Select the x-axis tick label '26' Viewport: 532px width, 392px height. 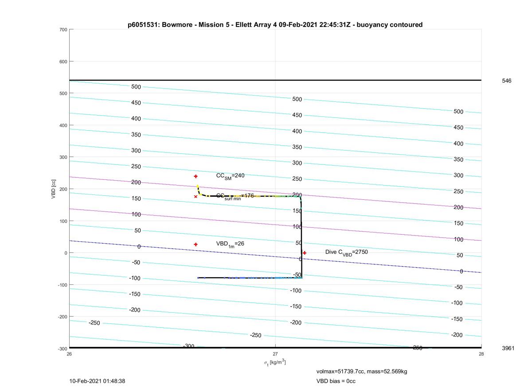(x=70, y=353)
